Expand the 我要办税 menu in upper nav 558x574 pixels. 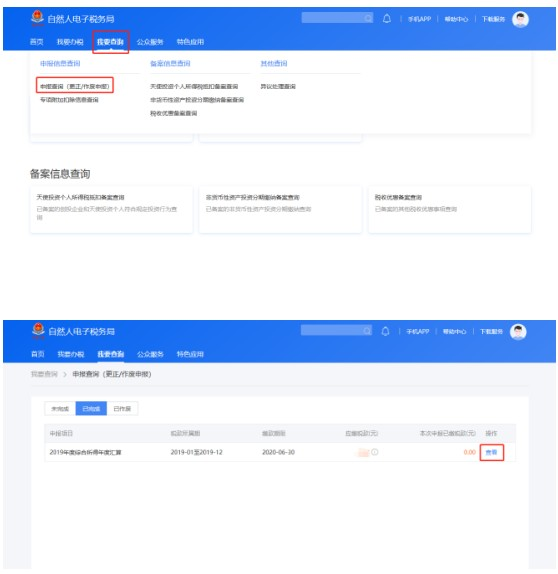click(70, 42)
